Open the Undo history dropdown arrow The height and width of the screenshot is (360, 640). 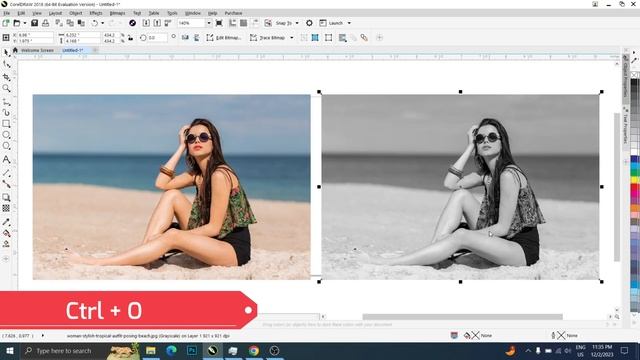pyautogui.click(x=102, y=23)
